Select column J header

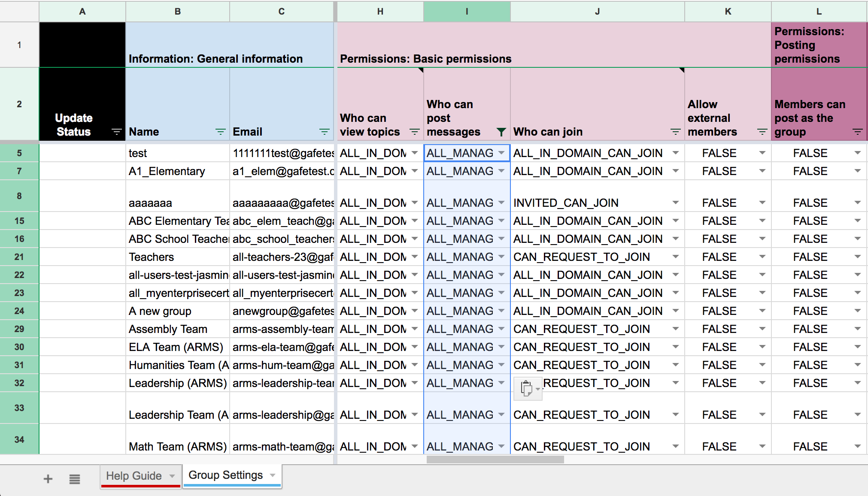597,12
